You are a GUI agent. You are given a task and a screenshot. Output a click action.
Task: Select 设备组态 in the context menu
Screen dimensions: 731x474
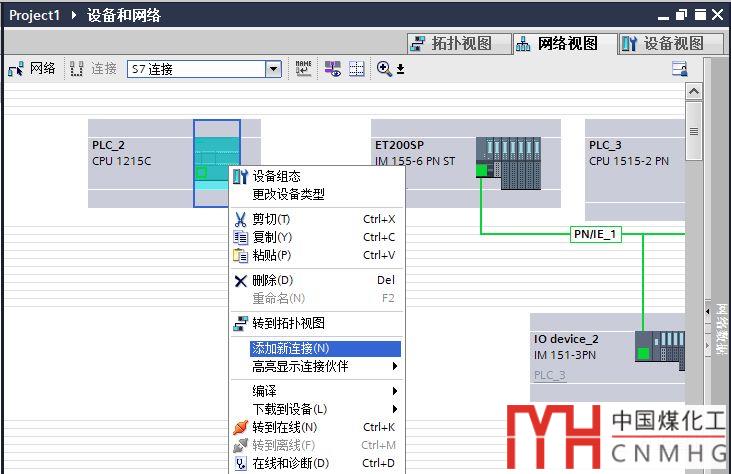(x=317, y=176)
